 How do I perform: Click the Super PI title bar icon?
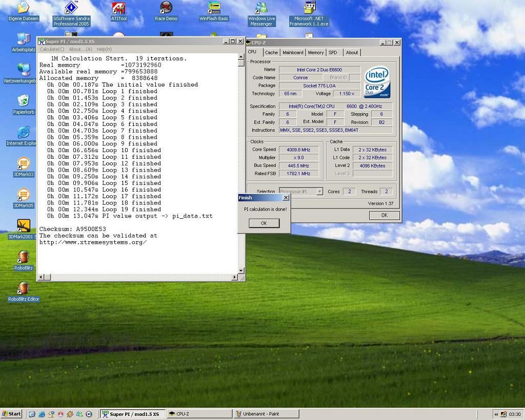[x=42, y=41]
